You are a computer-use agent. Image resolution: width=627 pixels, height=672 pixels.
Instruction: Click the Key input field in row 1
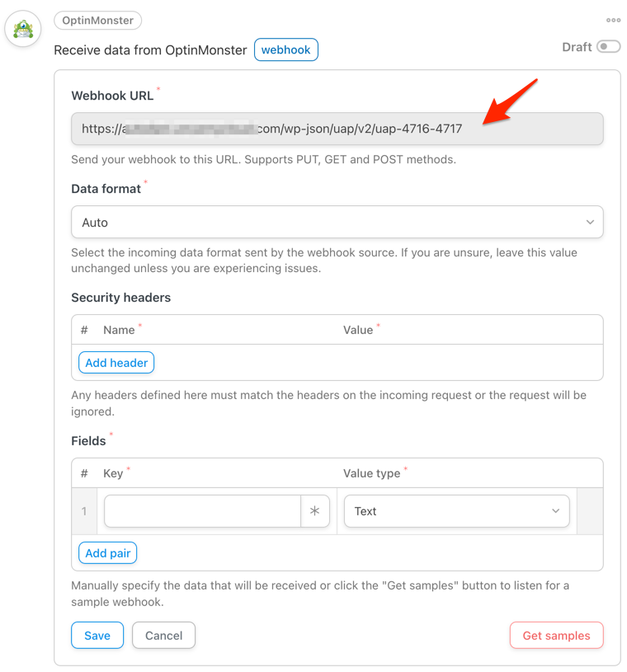[x=202, y=511]
